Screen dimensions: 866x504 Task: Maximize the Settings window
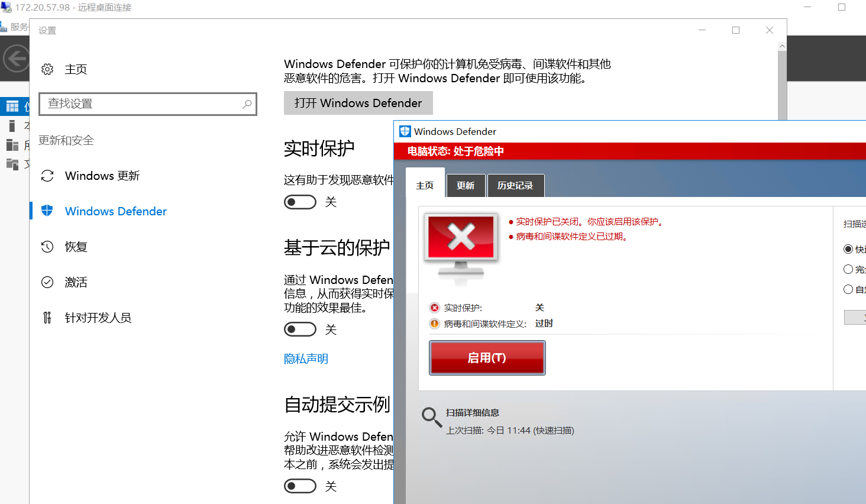pyautogui.click(x=736, y=30)
